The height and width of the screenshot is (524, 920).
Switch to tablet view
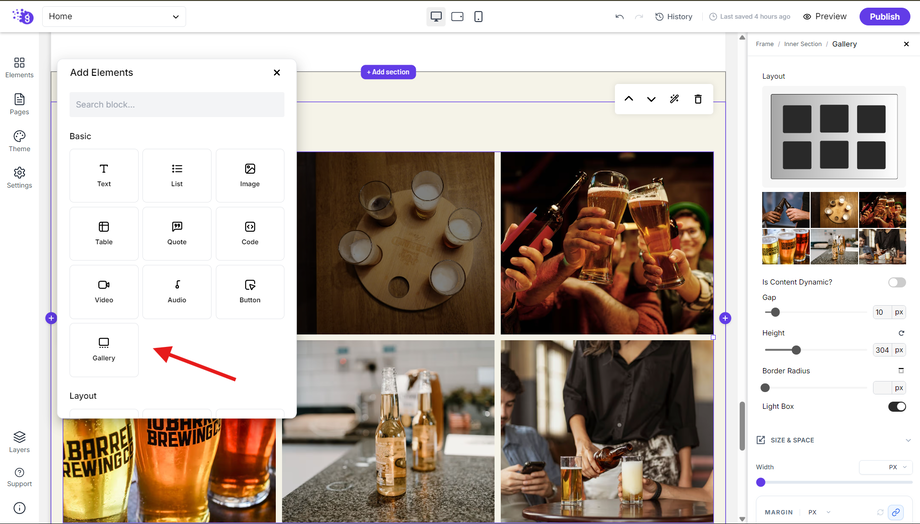[x=457, y=16]
